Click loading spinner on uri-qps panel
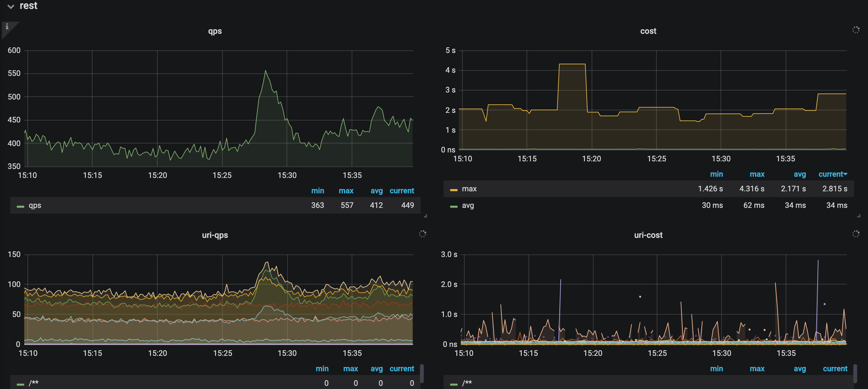Screen dimensions: 868x389 tap(423, 234)
